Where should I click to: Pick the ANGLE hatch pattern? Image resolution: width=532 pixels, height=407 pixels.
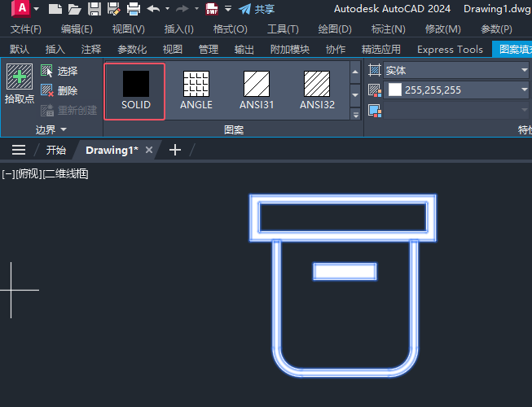pos(196,90)
